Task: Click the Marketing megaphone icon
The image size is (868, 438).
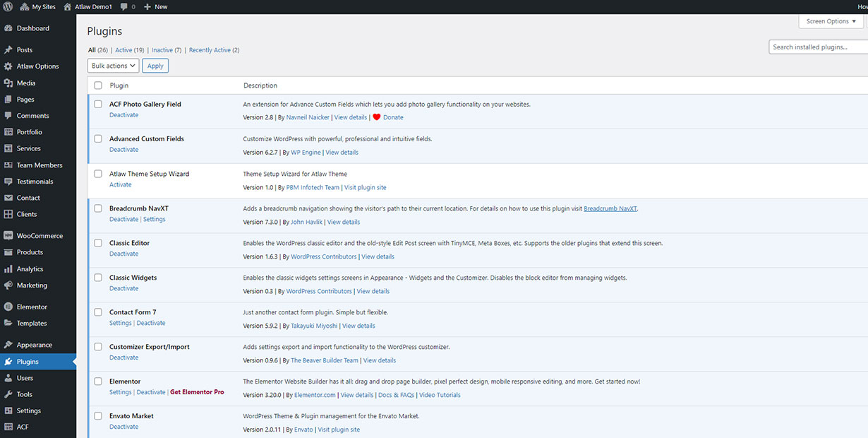Action: click(8, 285)
